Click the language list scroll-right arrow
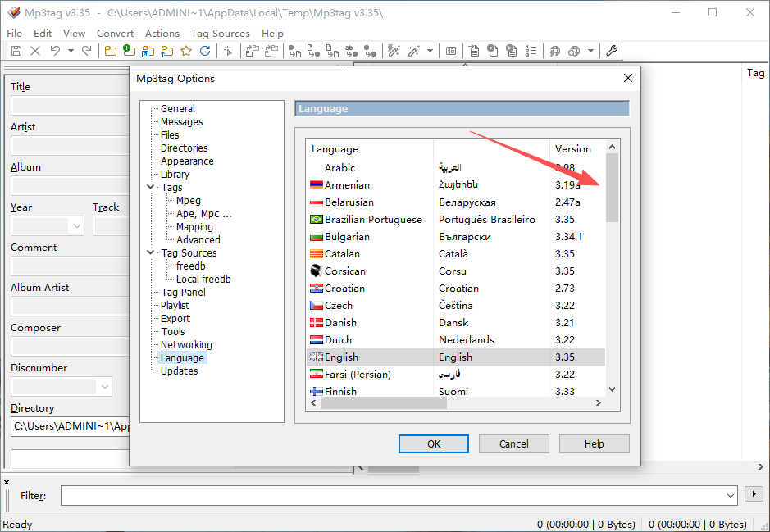This screenshot has height=532, width=770. (598, 403)
